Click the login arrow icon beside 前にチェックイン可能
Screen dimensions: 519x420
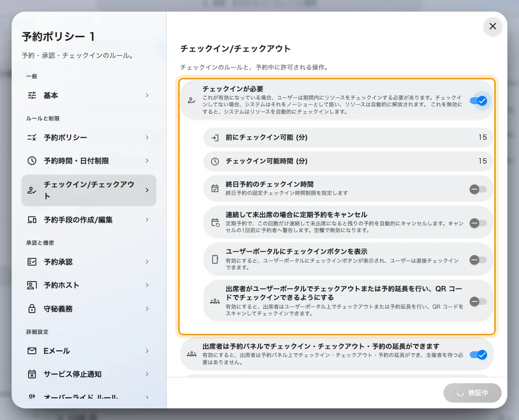pos(215,137)
